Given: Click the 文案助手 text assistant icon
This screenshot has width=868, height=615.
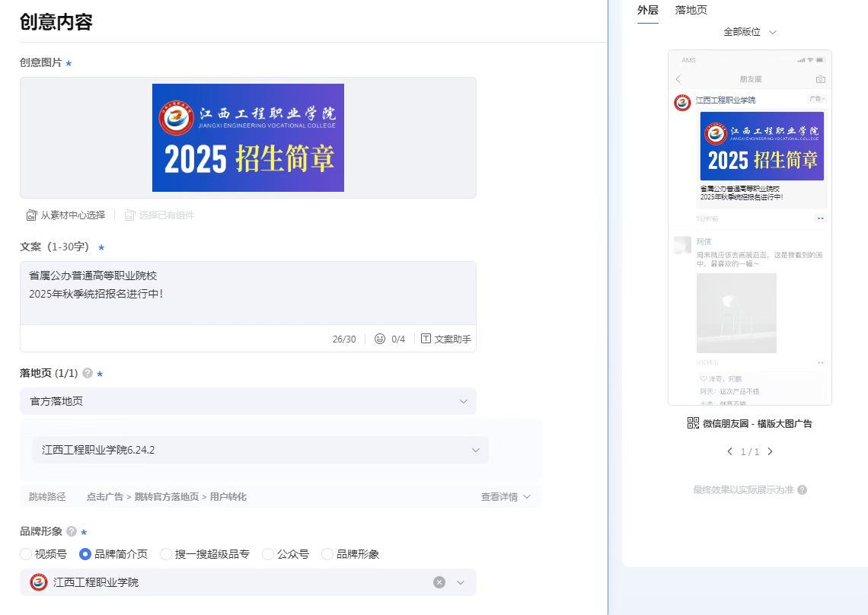Looking at the screenshot, I should click(x=426, y=339).
